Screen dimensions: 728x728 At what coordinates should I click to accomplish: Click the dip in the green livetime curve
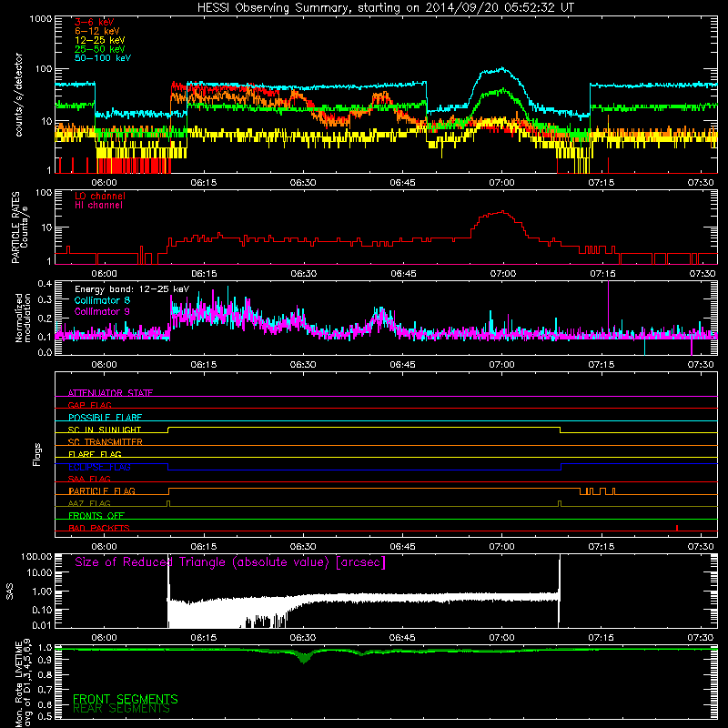coord(304,659)
